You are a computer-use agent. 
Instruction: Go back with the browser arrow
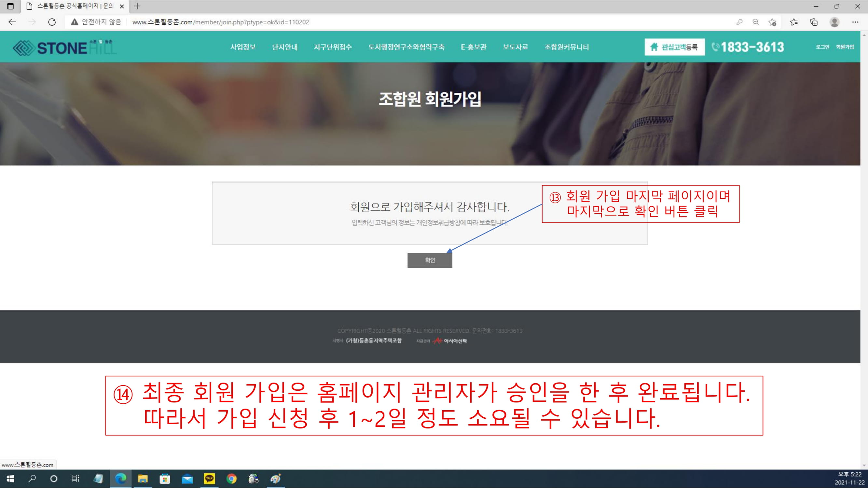pos(12,22)
